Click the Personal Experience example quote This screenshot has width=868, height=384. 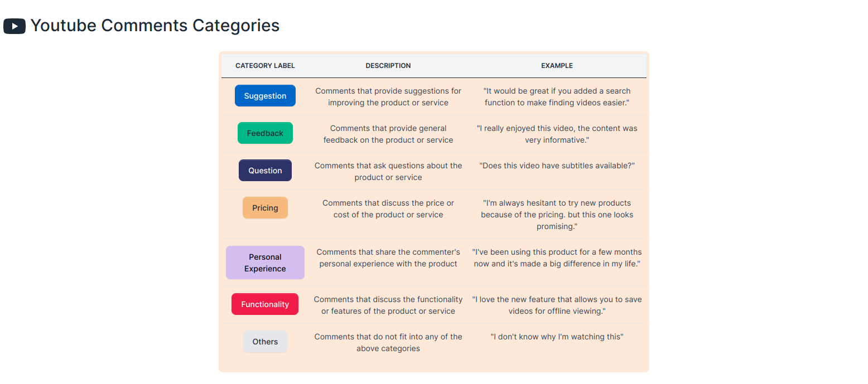point(557,257)
